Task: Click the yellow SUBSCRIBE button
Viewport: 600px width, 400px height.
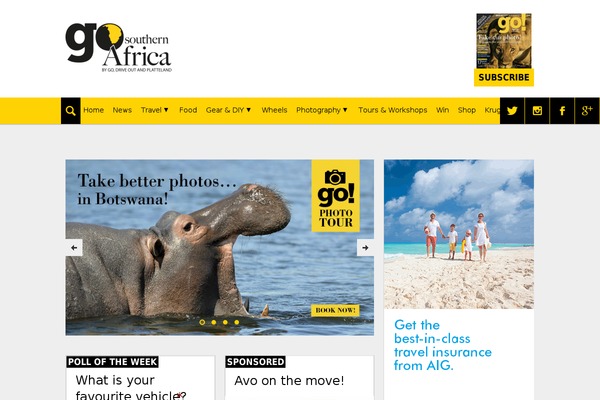Action: 504,77
